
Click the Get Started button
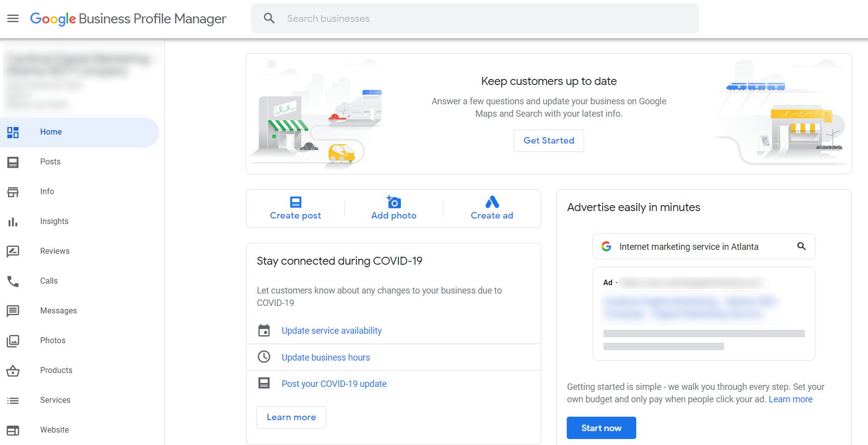click(x=549, y=141)
